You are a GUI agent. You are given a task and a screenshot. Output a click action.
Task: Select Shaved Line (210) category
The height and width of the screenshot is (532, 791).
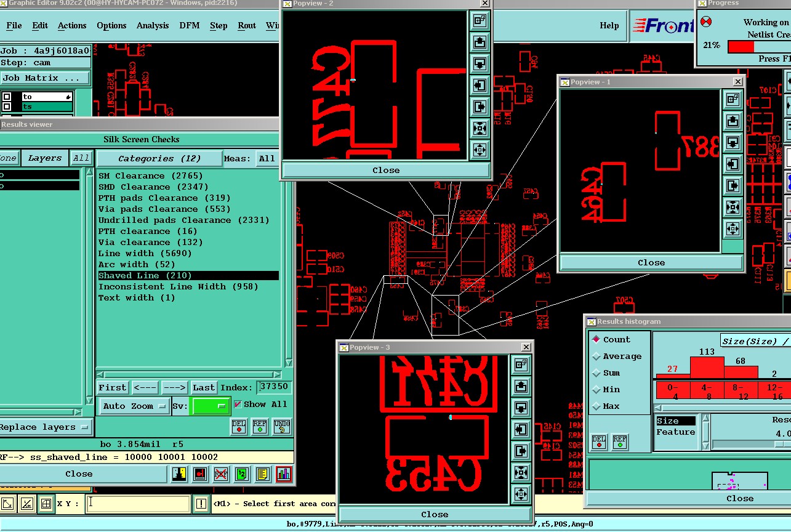tap(188, 275)
